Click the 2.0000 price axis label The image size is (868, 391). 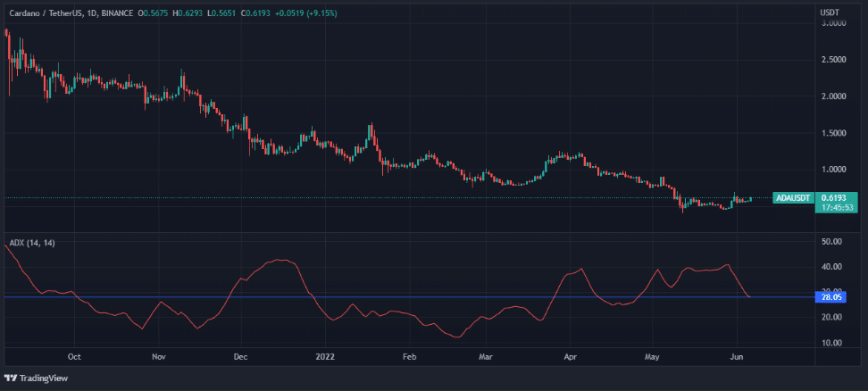click(x=834, y=96)
